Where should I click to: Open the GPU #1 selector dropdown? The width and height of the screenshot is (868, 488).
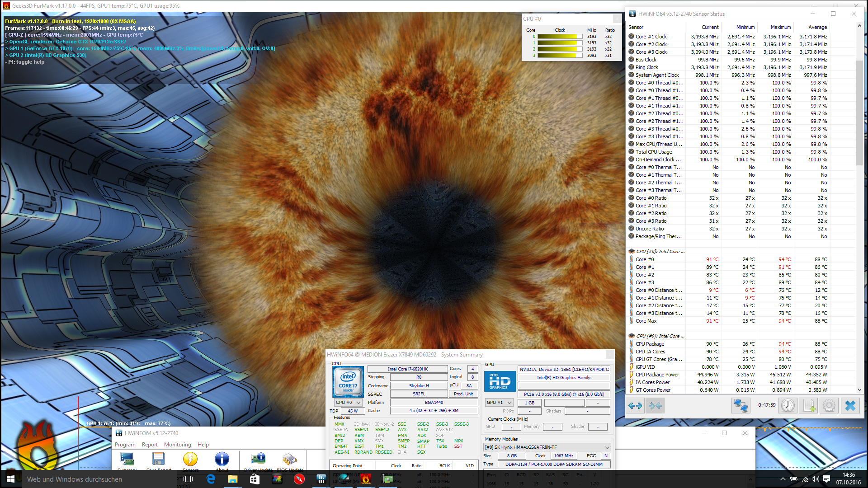click(499, 403)
